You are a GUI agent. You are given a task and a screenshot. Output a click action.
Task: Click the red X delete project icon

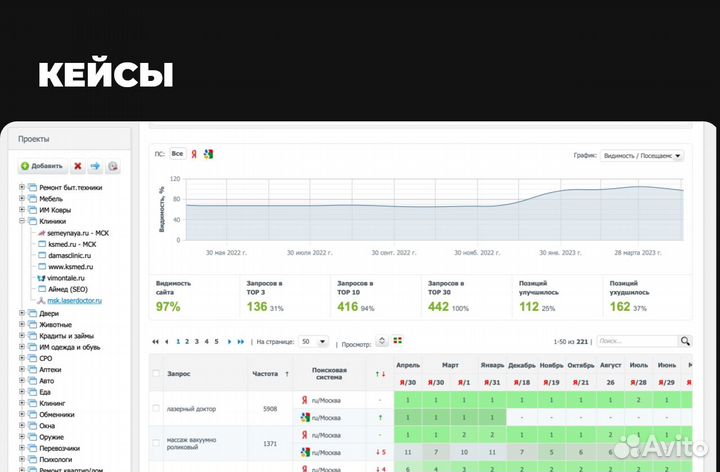click(78, 166)
